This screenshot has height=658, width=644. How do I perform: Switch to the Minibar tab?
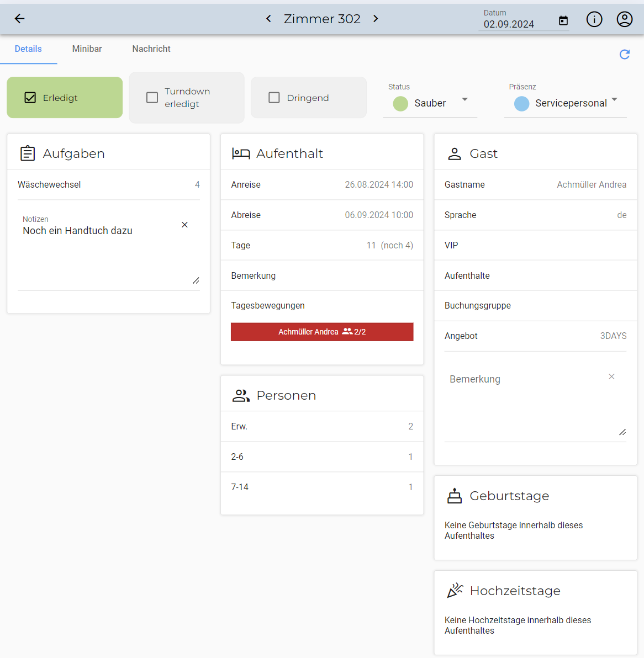pyautogui.click(x=87, y=49)
